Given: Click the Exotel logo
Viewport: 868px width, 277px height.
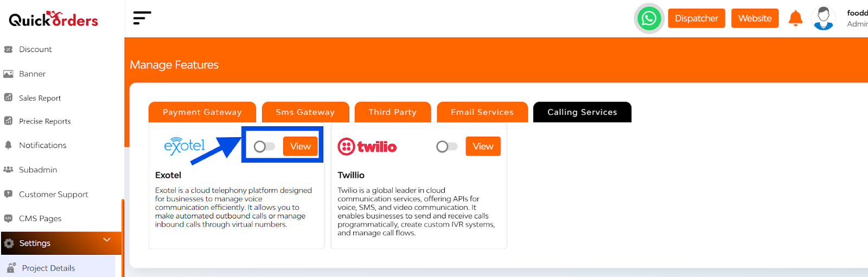Looking at the screenshot, I should 184,146.
